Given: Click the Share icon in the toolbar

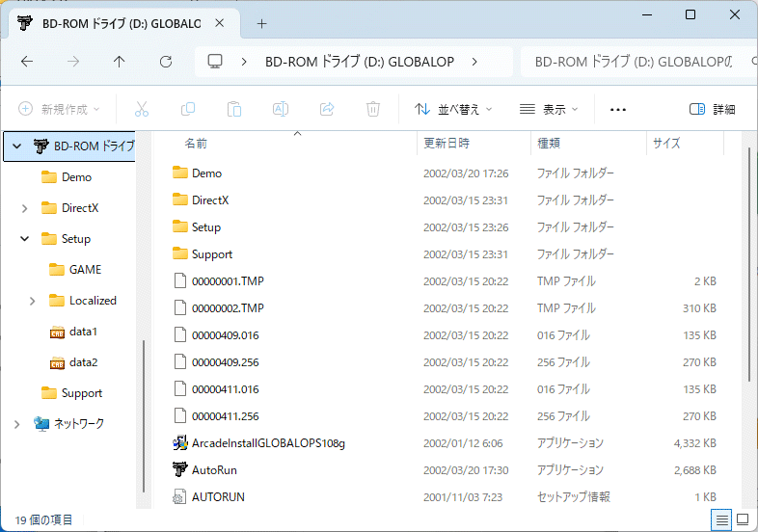Looking at the screenshot, I should point(327,109).
